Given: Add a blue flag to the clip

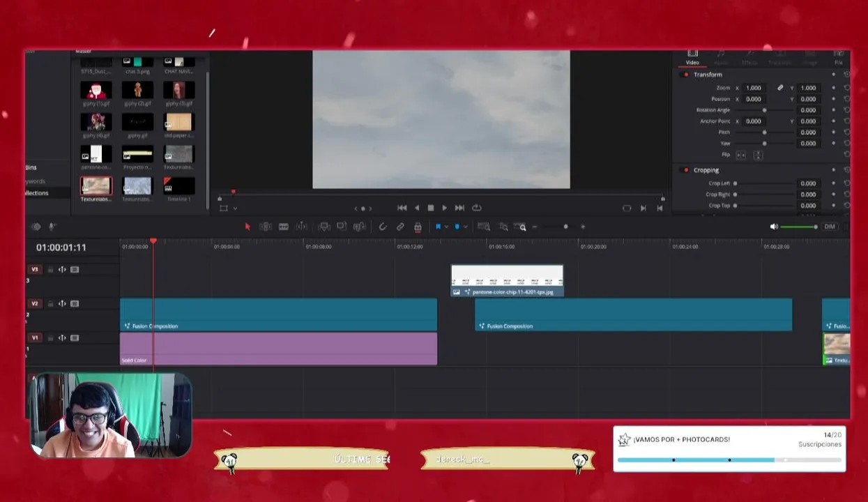Looking at the screenshot, I should pyautogui.click(x=438, y=227).
